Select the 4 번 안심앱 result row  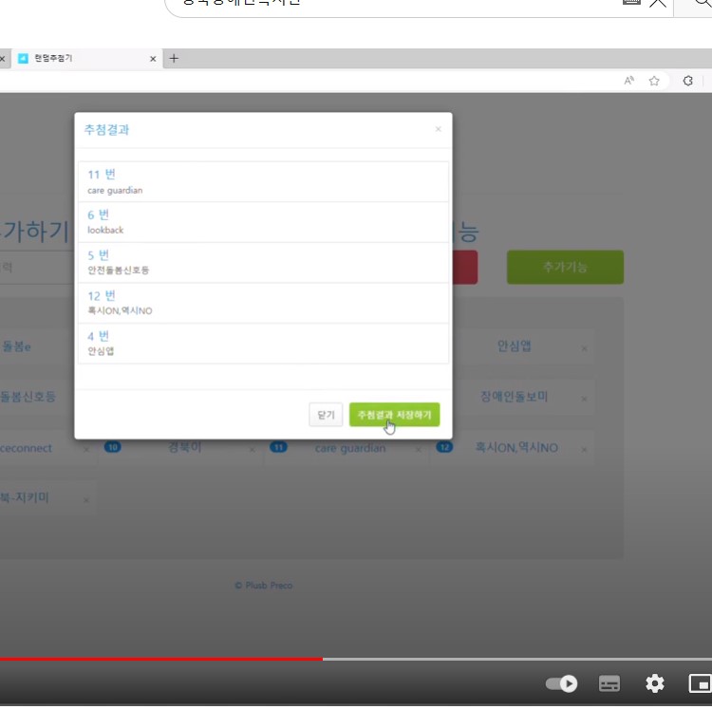click(x=263, y=343)
